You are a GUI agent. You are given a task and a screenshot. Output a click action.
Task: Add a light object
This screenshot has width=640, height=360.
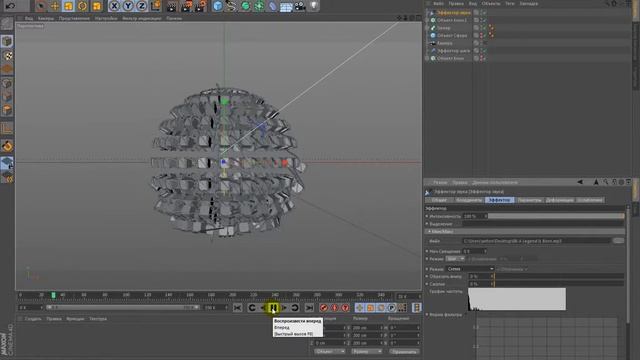[313, 6]
